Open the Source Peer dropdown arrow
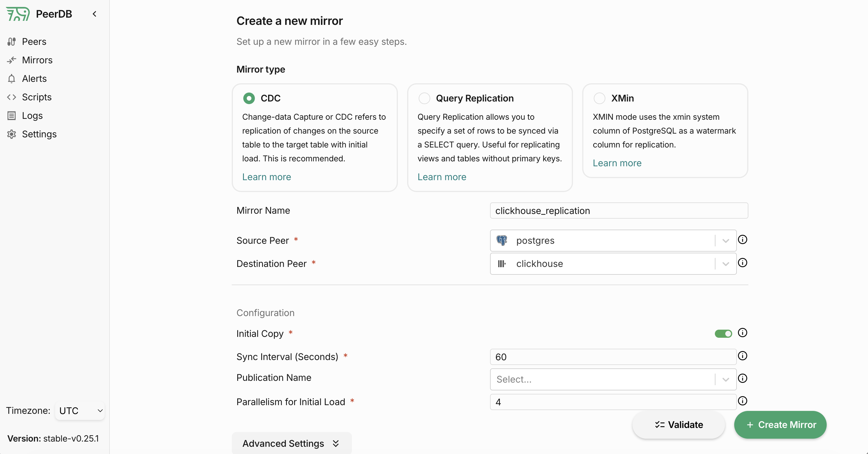This screenshot has height=454, width=868. (726, 241)
